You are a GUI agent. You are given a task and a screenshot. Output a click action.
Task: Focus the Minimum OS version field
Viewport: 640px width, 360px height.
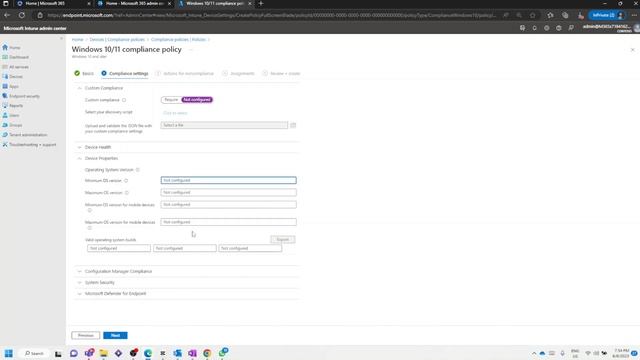click(229, 180)
